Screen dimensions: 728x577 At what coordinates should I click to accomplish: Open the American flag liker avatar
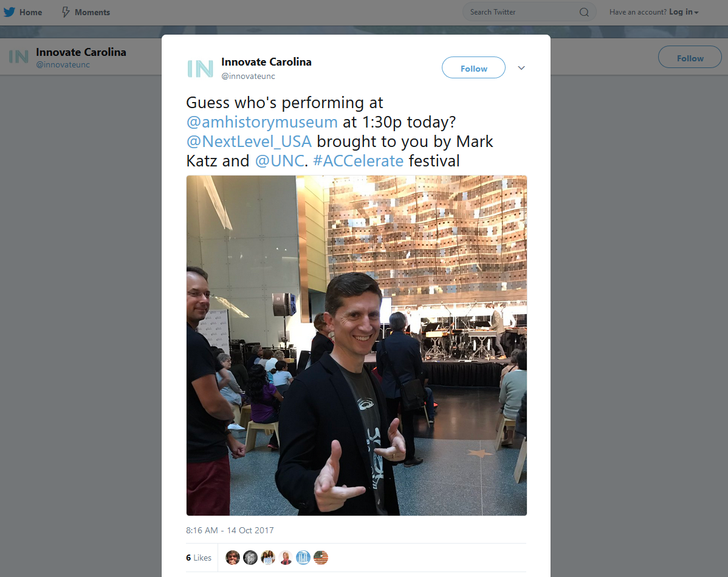click(x=321, y=558)
